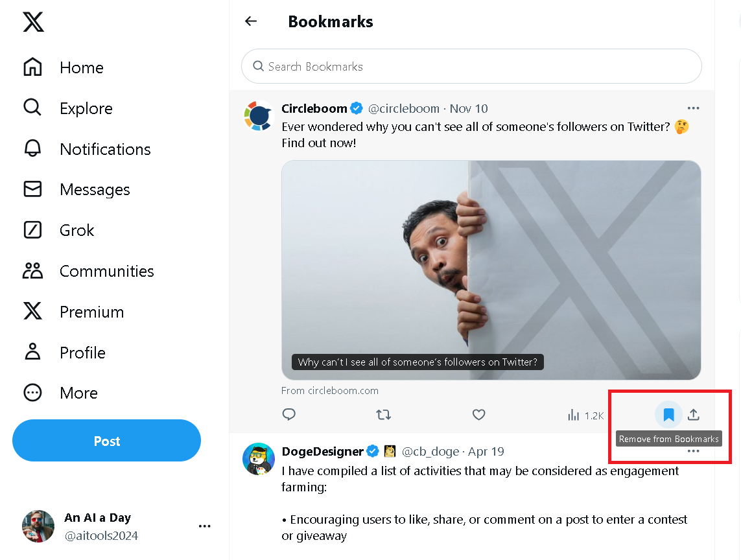Select More from the navigation menu
Screen dimensions: 741x560
(x=33, y=392)
